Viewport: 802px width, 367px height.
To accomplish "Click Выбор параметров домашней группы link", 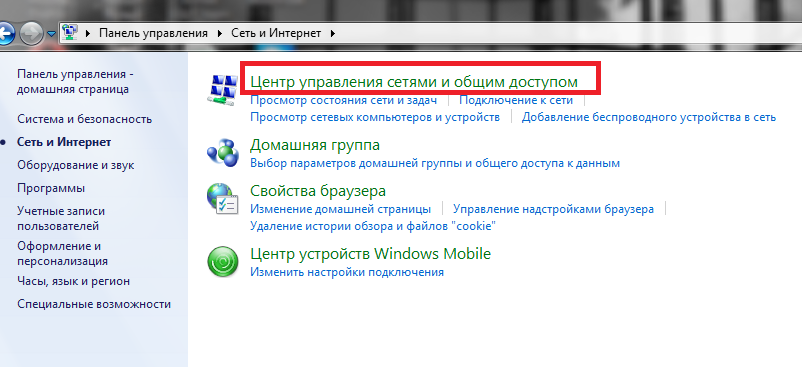I will 435,164.
